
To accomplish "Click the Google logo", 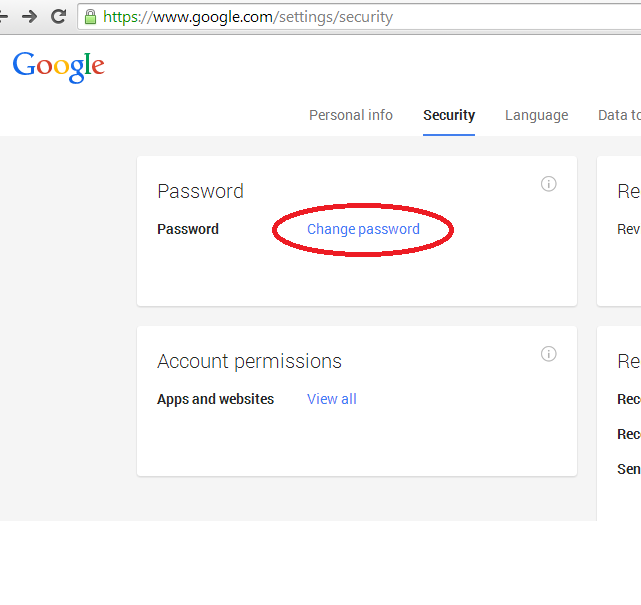I will [59, 67].
